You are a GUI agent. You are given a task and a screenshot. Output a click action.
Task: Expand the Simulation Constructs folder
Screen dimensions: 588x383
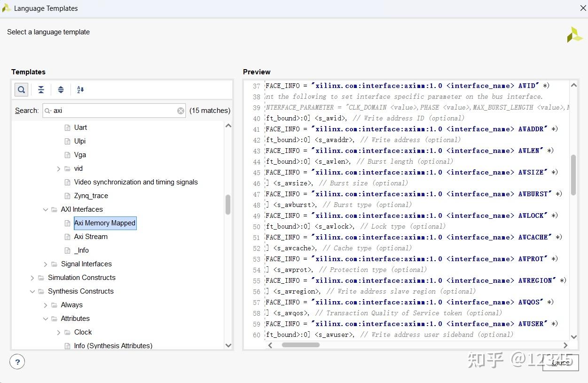pos(32,278)
